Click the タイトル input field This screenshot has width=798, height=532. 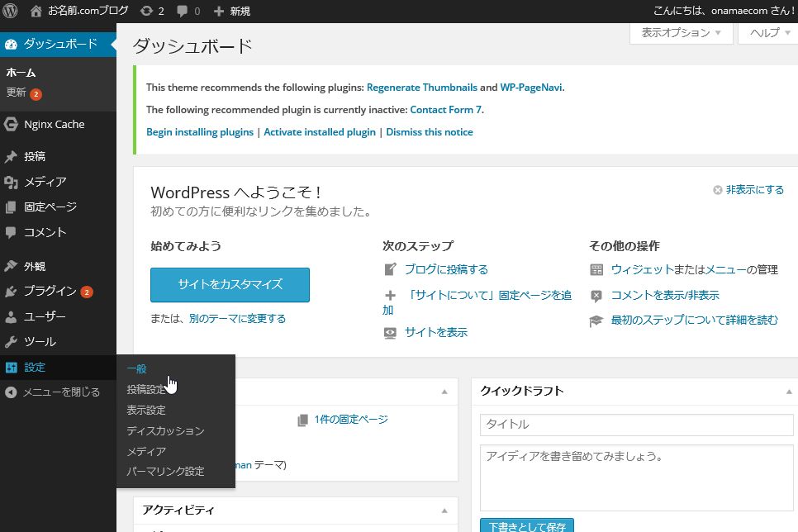coord(637,425)
